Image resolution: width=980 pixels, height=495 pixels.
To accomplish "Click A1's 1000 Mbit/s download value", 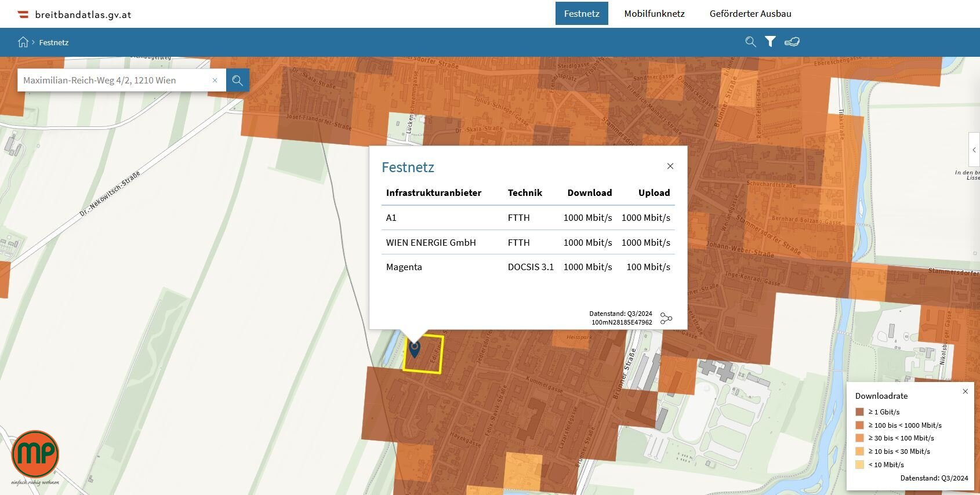I will [588, 218].
